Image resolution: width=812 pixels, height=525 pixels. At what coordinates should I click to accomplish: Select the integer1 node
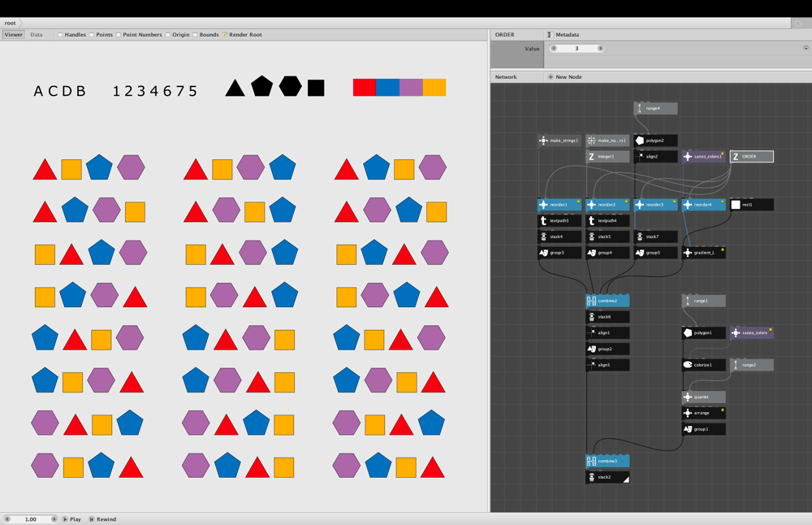point(607,157)
